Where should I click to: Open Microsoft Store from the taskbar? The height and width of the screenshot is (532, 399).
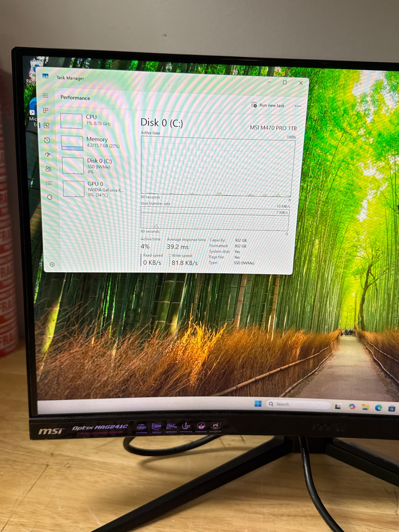(391, 408)
